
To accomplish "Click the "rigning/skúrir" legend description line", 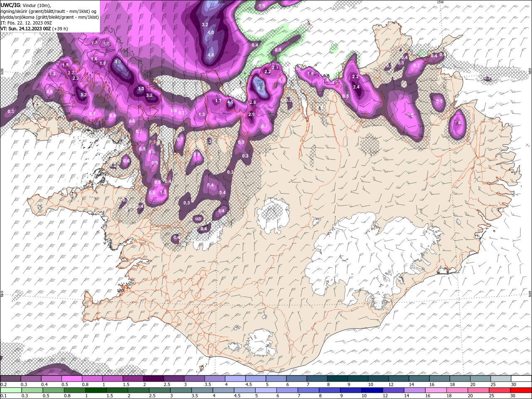I will coord(49,11).
